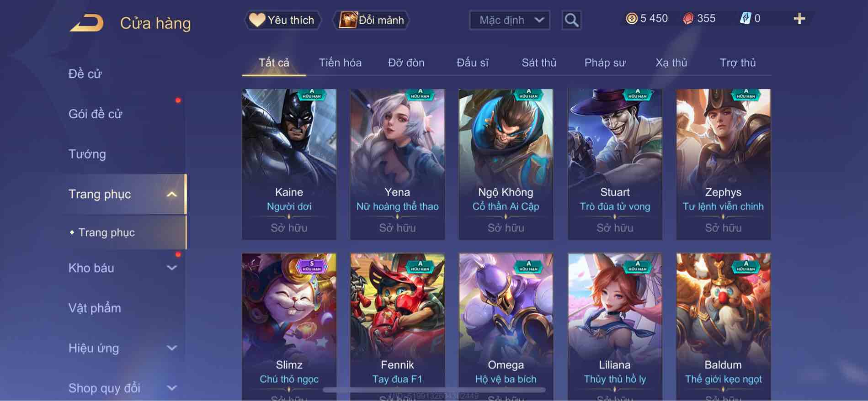The width and height of the screenshot is (868, 401).
Task: Open the search magnifier icon
Action: [x=571, y=20]
